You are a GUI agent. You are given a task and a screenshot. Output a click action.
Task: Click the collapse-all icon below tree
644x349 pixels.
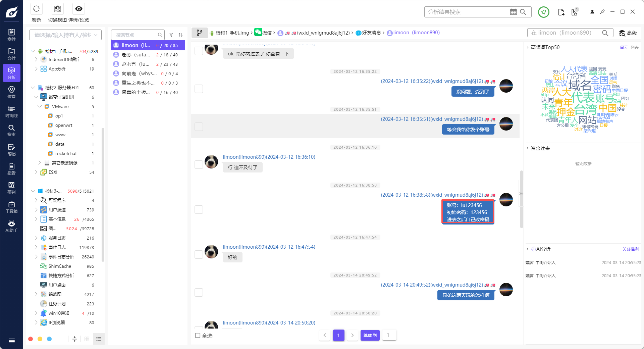coord(74,339)
